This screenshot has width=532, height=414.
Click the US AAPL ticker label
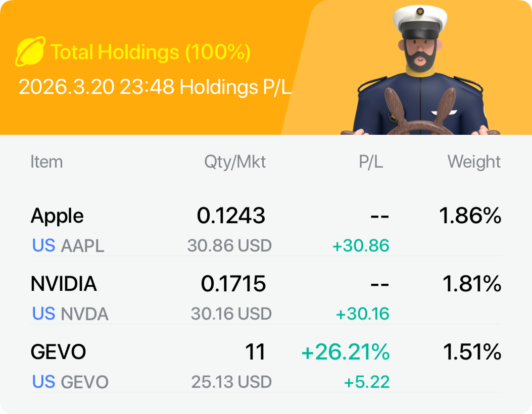coord(68,246)
